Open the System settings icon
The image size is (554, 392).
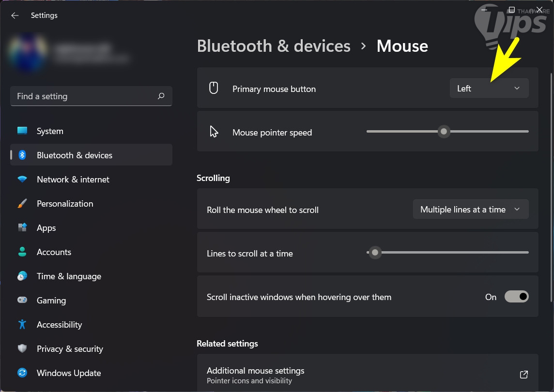click(x=22, y=131)
